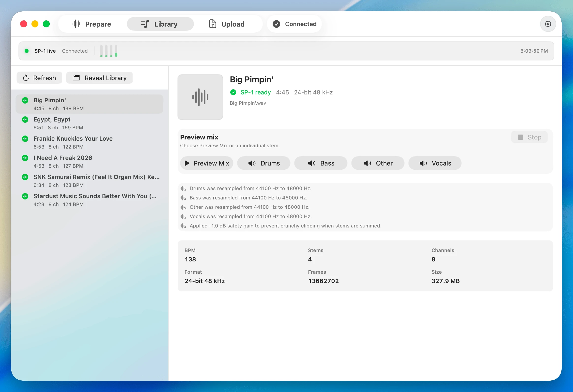This screenshot has width=573, height=392.
Task: Click green waveform badge beside Egypt, Egypt
Action: coord(25,120)
